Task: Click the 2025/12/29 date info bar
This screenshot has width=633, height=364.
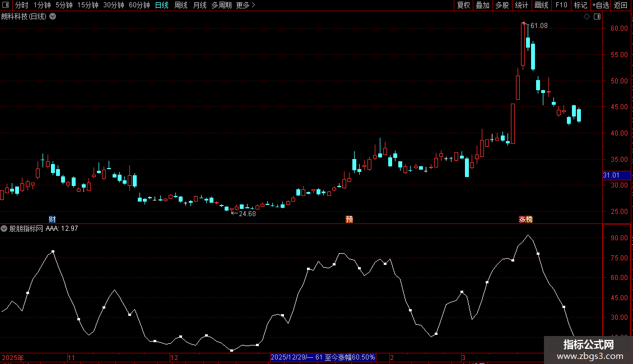Action: tap(323, 357)
